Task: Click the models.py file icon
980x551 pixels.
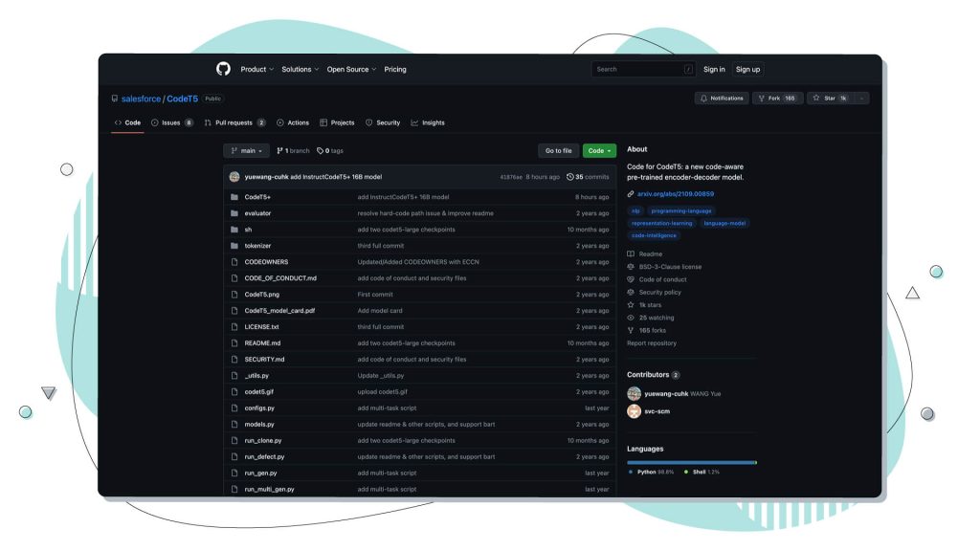Action: coord(234,424)
